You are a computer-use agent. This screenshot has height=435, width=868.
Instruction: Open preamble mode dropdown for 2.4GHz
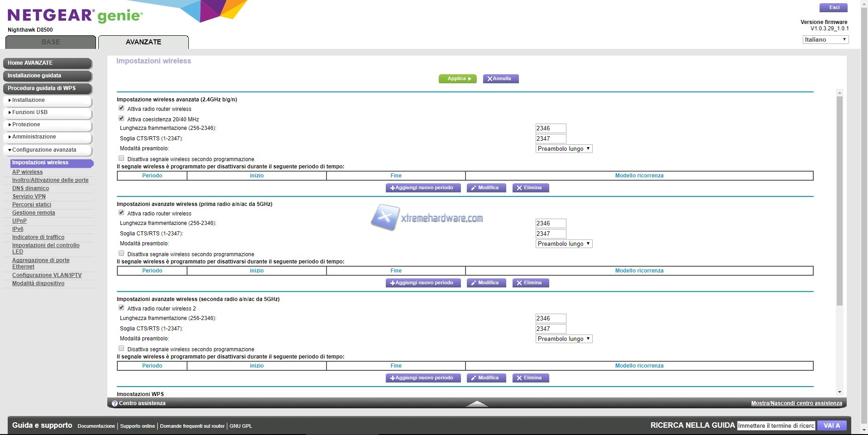click(x=564, y=149)
